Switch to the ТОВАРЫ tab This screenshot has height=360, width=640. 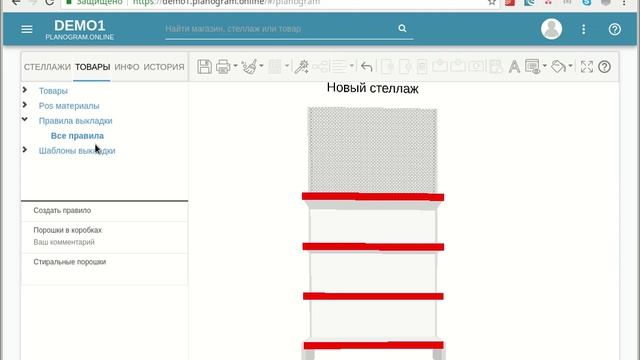[92, 67]
